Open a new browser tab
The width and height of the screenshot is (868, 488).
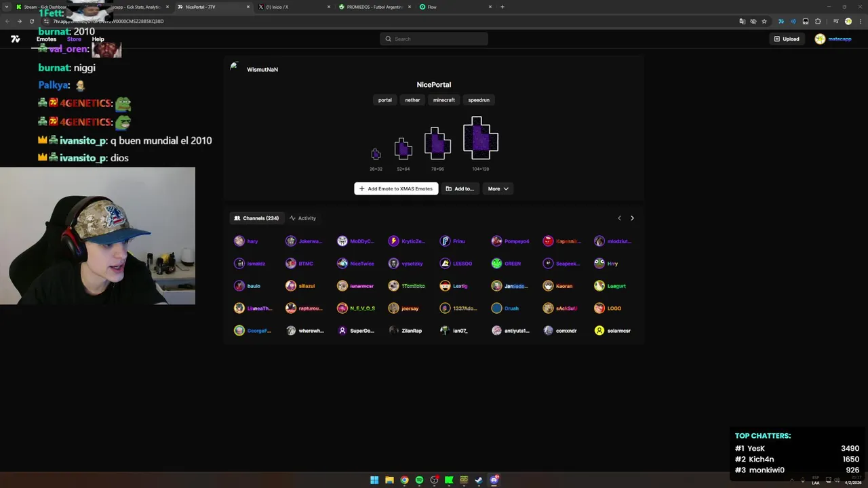[x=502, y=7]
